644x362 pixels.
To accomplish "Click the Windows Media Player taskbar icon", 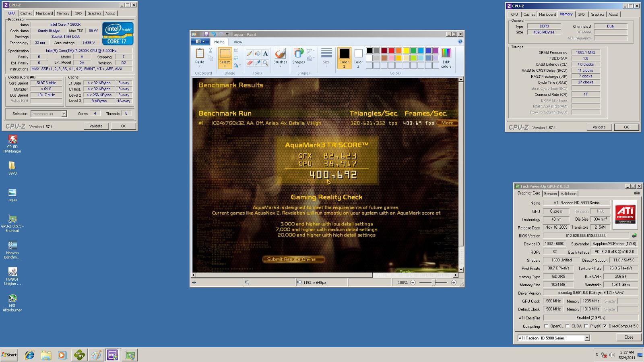I will click(x=62, y=355).
